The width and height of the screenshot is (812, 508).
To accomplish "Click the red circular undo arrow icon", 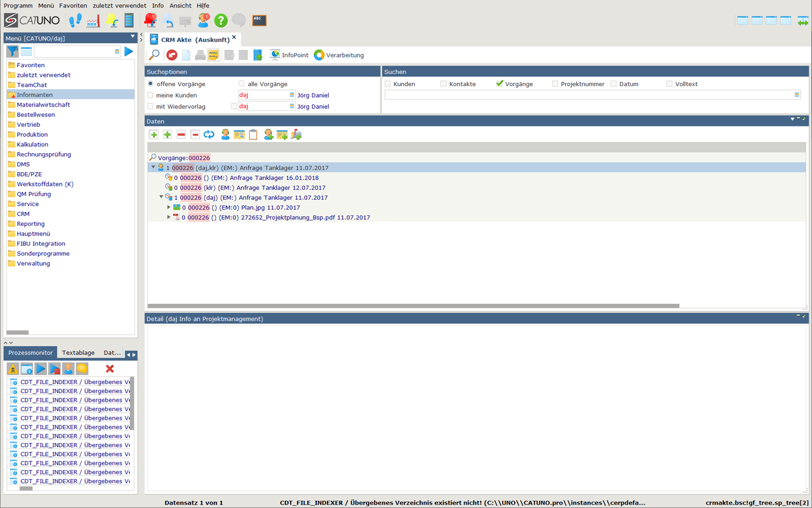I will 172,55.
